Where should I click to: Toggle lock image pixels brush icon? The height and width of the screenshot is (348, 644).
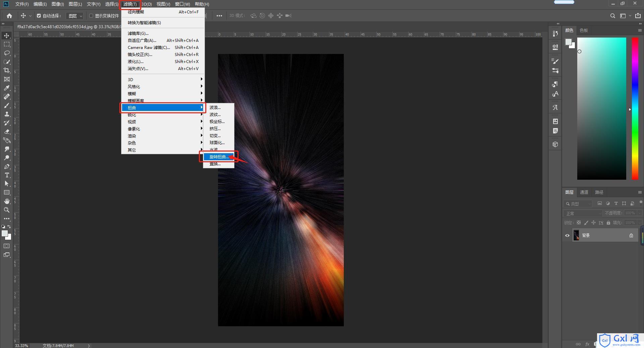(x=586, y=223)
